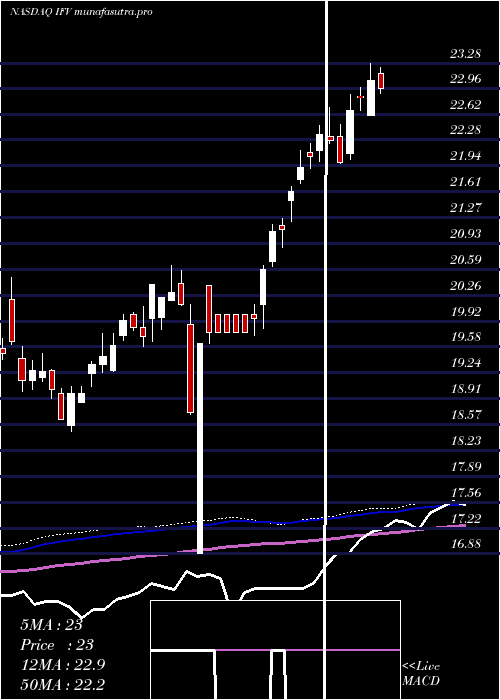Viewport: 500px width, 700px height.
Task: Click the 23.28 price axis label
Action: [x=465, y=54]
